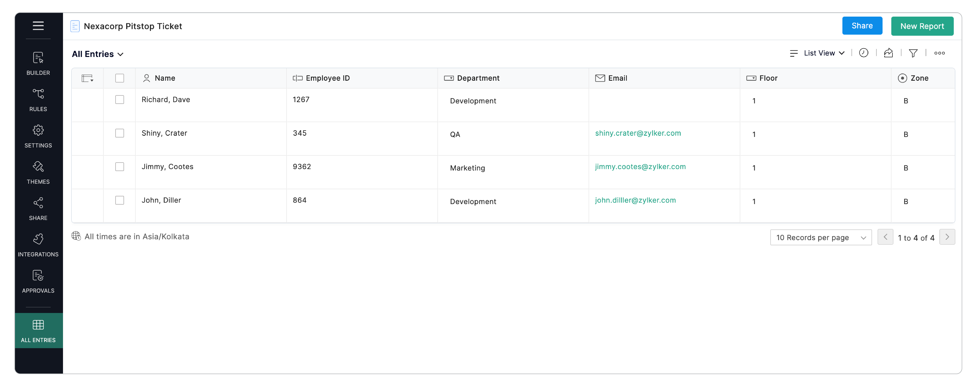Click the blue Share button

coord(862,26)
